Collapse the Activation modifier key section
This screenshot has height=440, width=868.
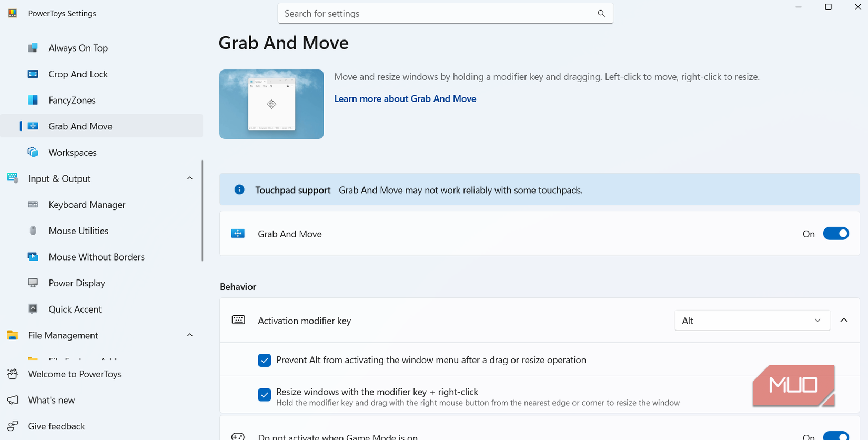pyautogui.click(x=844, y=320)
